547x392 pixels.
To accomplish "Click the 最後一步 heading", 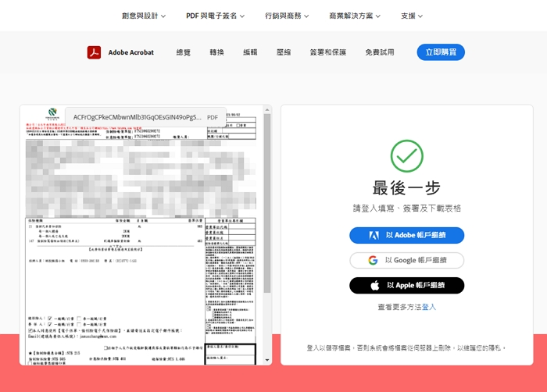I will [407, 188].
